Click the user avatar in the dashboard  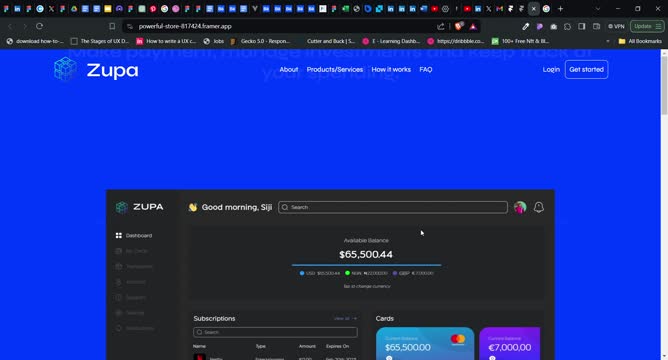pos(520,207)
